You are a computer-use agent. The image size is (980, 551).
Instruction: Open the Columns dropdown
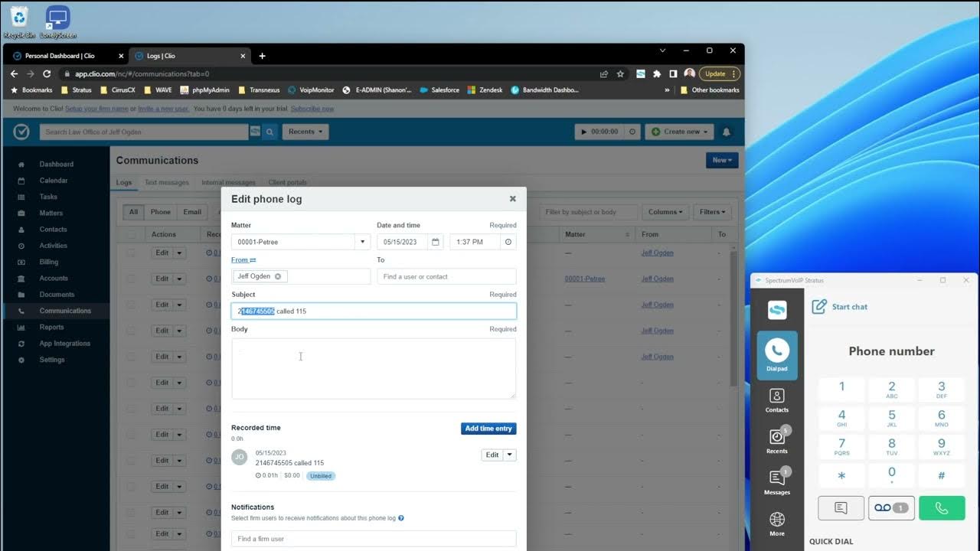tap(665, 212)
